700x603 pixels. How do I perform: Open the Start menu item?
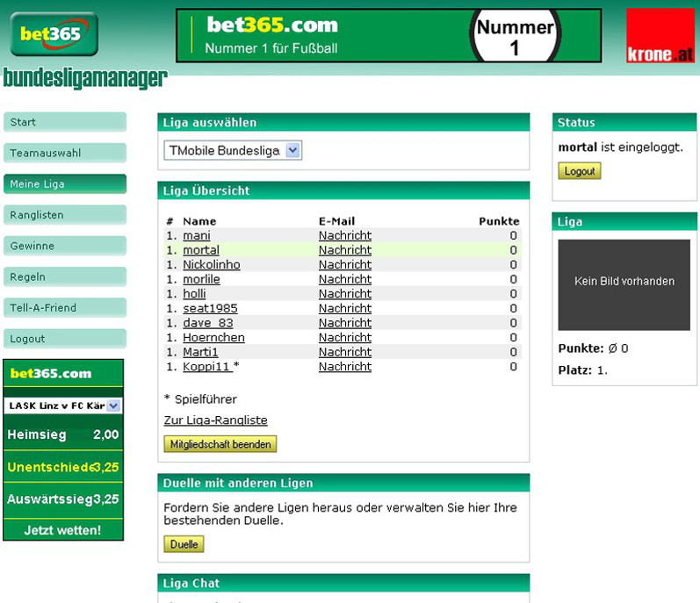65,122
